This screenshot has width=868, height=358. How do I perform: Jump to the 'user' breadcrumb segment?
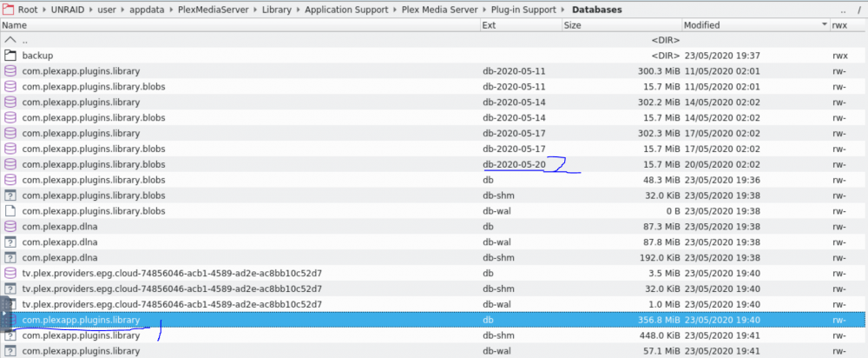[x=107, y=10]
